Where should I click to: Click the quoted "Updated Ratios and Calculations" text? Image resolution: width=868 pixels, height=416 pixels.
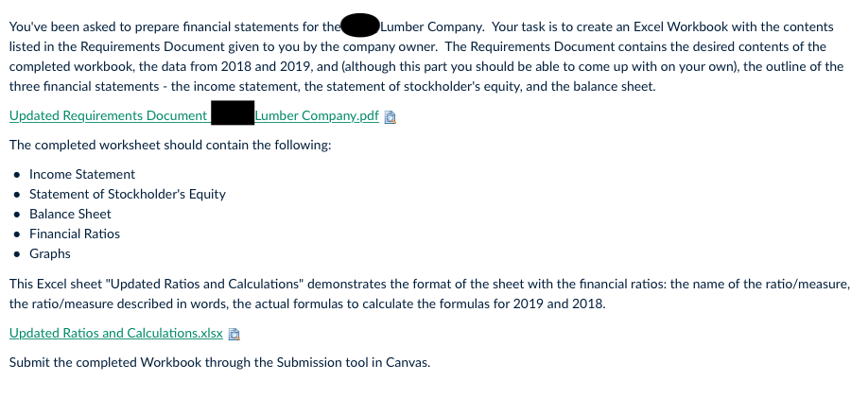[204, 284]
